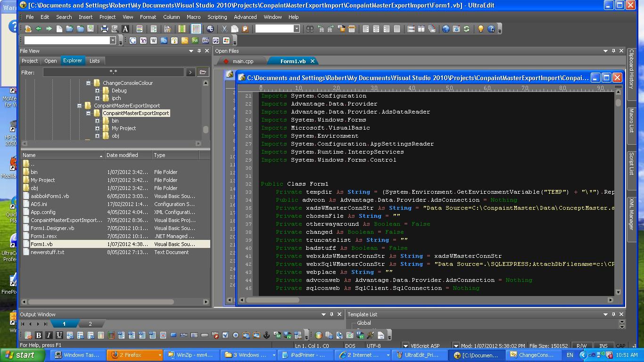
Task: Open Find using the binoculars icon
Action: tap(310, 29)
